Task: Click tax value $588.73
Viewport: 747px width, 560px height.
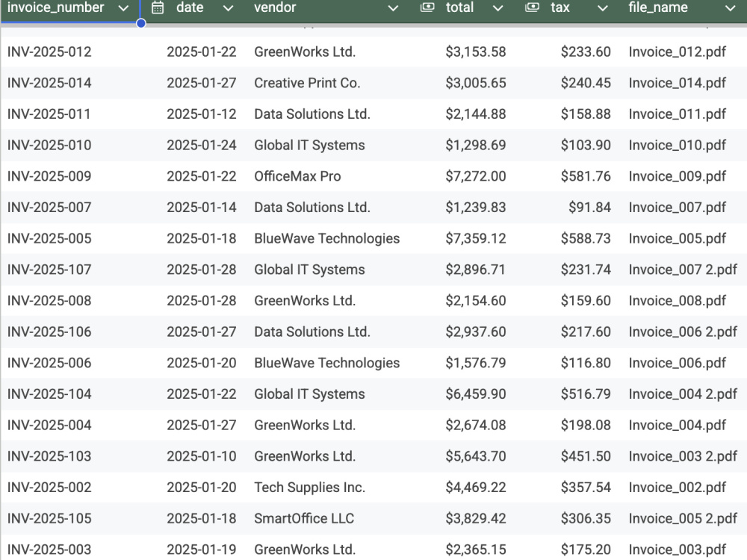Action: pyautogui.click(x=586, y=238)
